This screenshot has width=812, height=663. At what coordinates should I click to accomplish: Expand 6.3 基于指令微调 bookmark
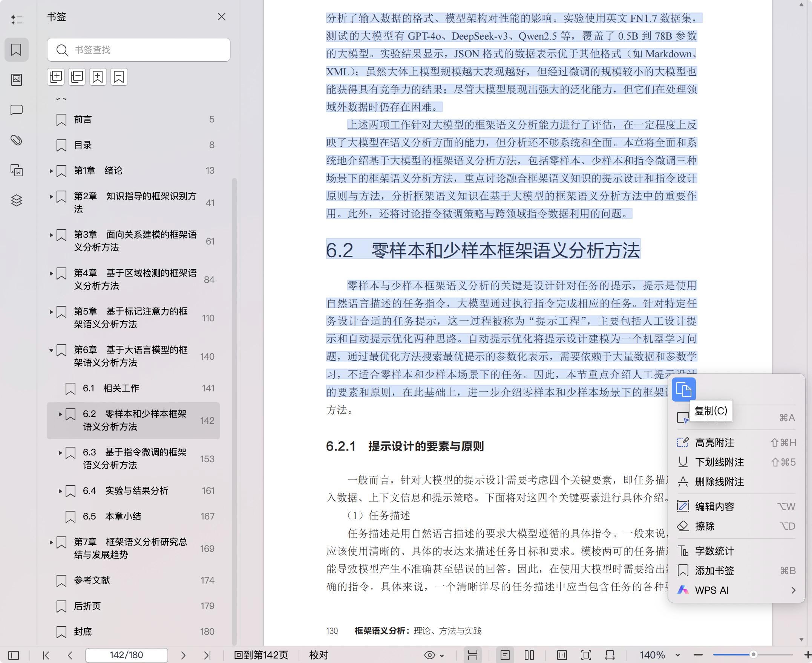60,452
